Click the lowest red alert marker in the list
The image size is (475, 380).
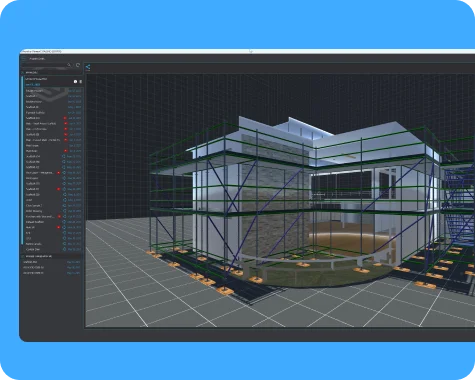58,227
